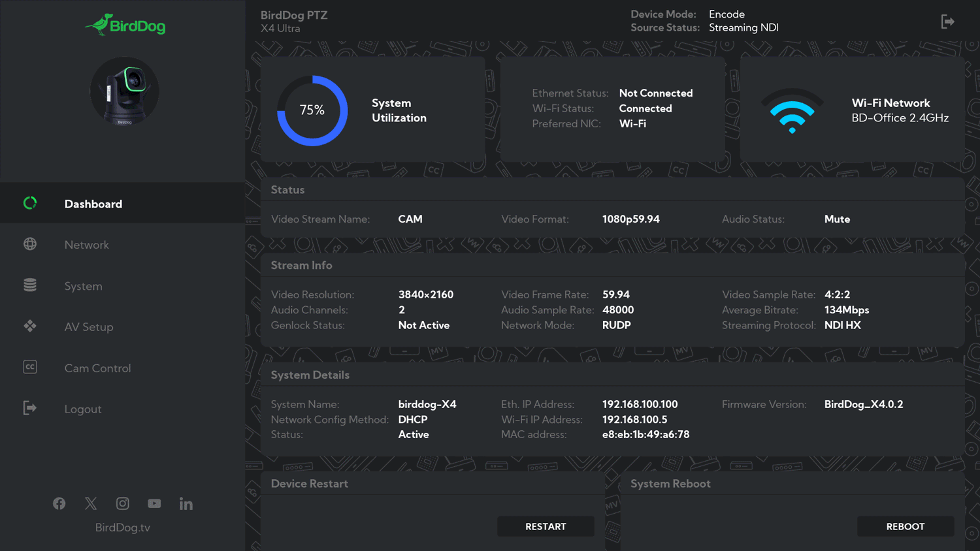The height and width of the screenshot is (551, 980).
Task: Click Eth. IP Address 192.168.100.100
Action: click(x=640, y=405)
